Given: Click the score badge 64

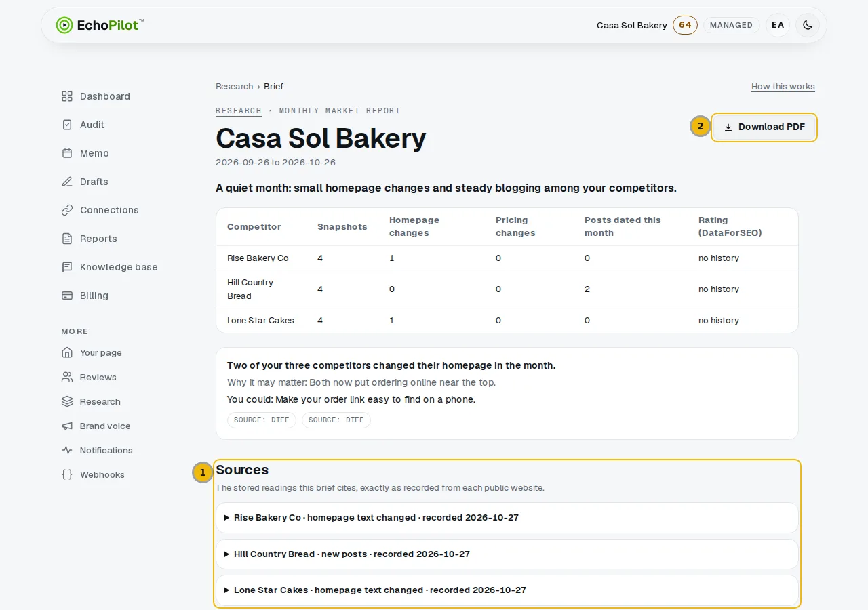Looking at the screenshot, I should coord(685,25).
